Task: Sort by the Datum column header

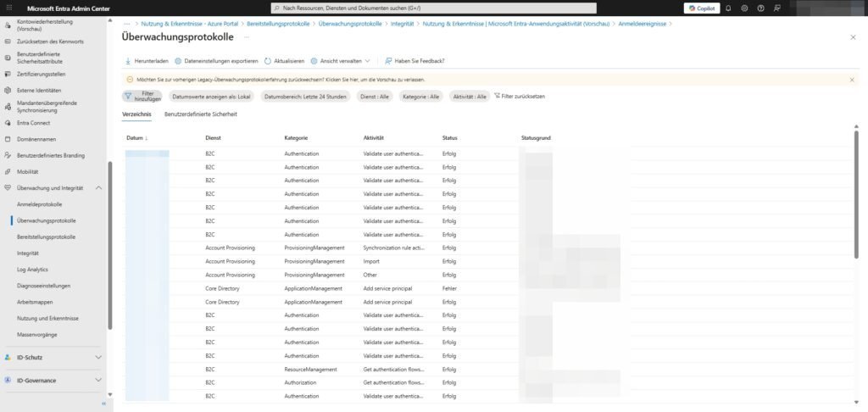Action: click(135, 137)
